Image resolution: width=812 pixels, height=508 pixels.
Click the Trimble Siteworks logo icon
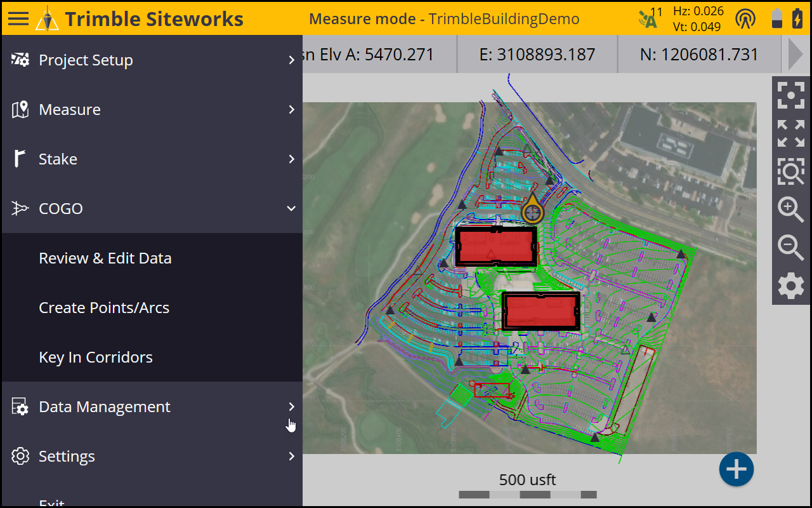[x=47, y=18]
